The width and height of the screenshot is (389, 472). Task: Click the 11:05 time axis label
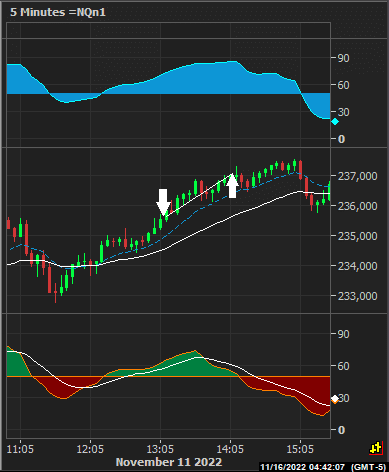(20, 449)
